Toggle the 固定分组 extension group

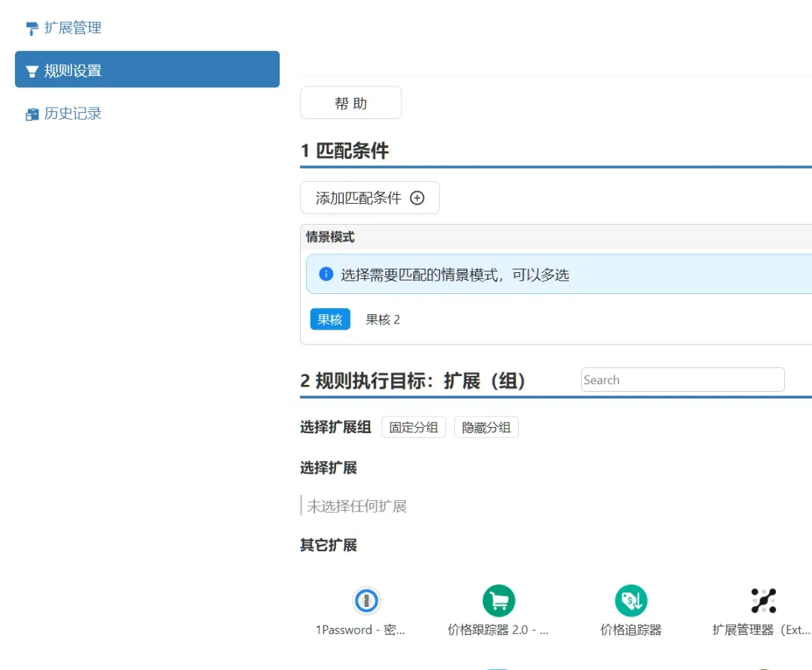pyautogui.click(x=414, y=427)
